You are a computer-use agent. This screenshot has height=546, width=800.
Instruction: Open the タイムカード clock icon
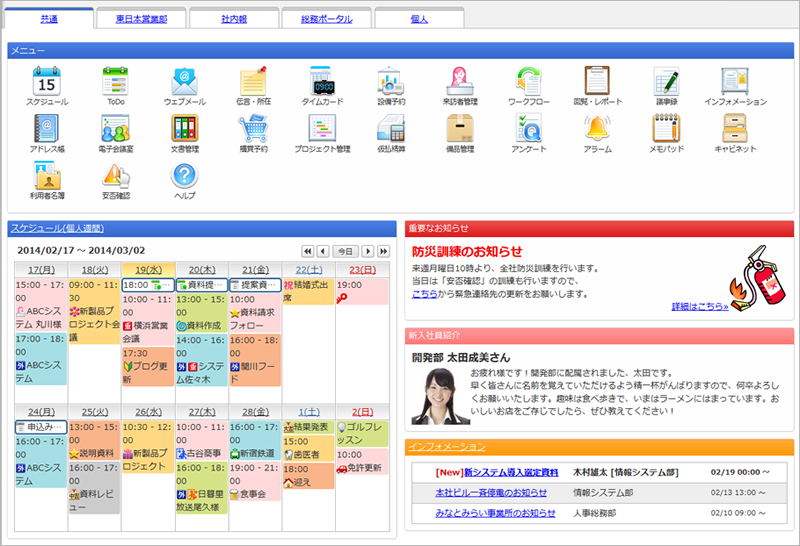322,81
